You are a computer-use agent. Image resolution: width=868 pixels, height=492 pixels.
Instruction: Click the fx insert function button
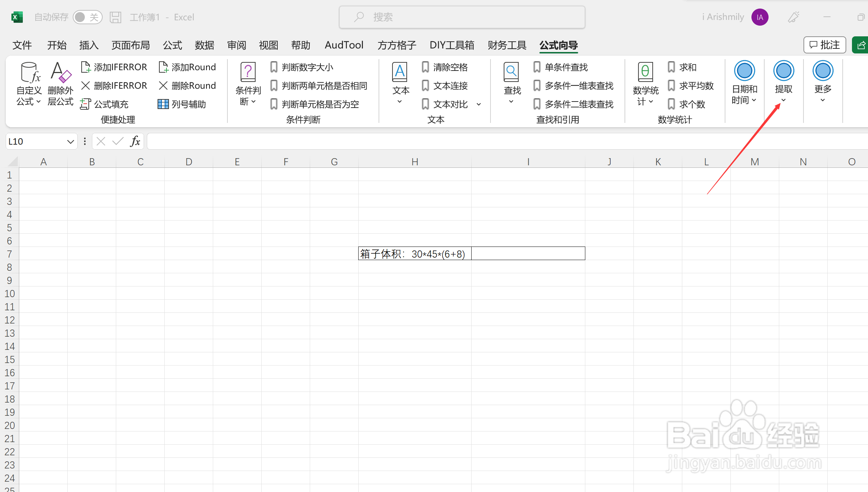point(135,141)
